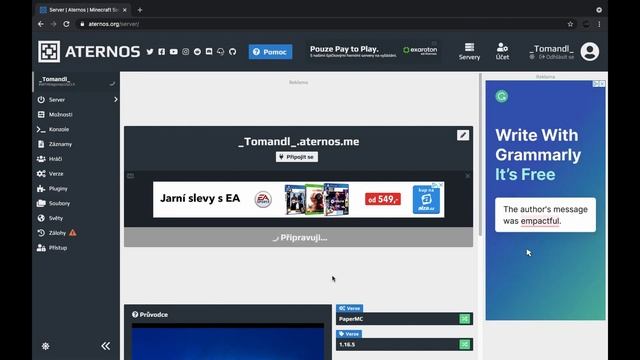Screen dimensions: 640x360
Task: Click the _Tomandl_.aternos.me server address
Action: [299, 142]
